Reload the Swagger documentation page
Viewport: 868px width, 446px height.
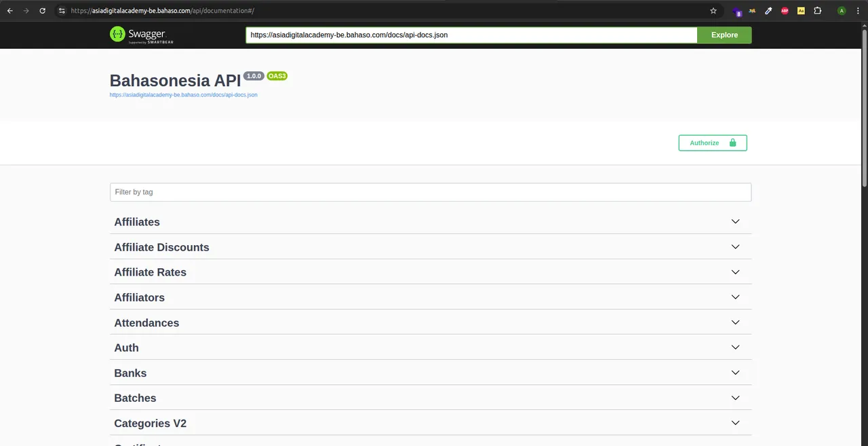pyautogui.click(x=43, y=11)
